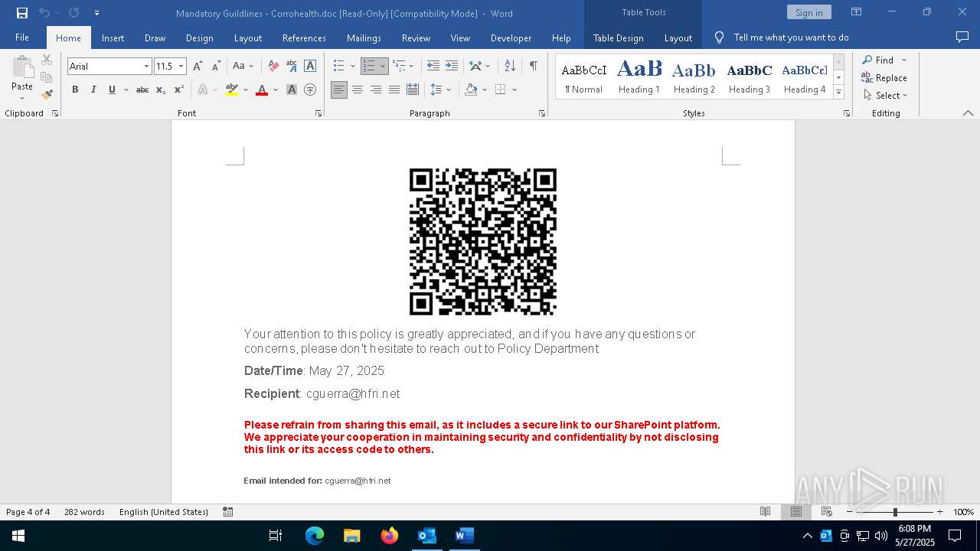This screenshot has width=980, height=551.
Task: Click the Copy icon in Clipboard group
Action: tap(47, 77)
